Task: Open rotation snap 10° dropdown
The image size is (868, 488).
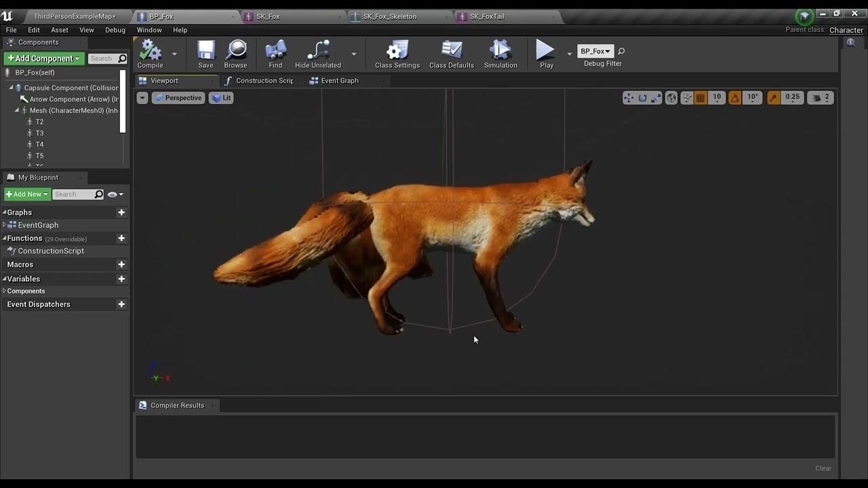Action: [753, 98]
